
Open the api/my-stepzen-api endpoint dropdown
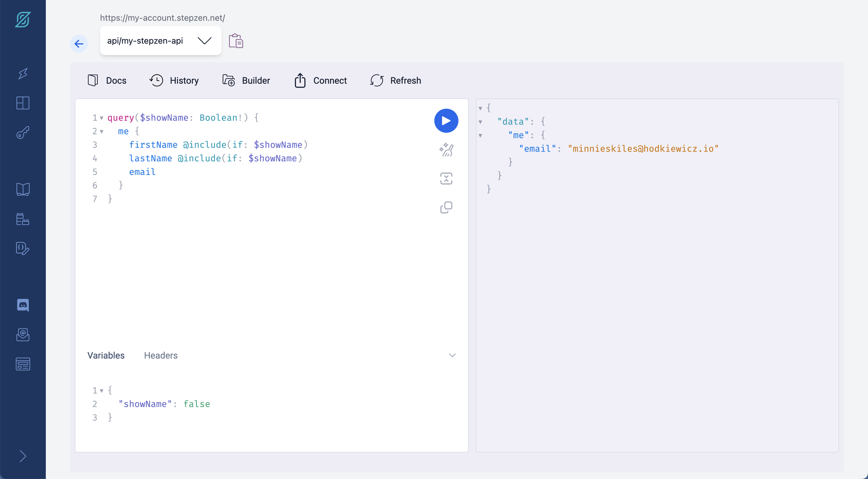click(204, 40)
